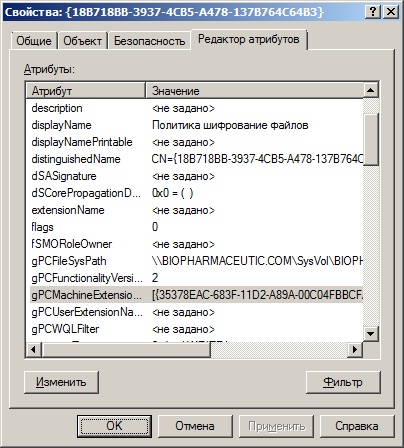Open Справка help button

[x=357, y=426]
